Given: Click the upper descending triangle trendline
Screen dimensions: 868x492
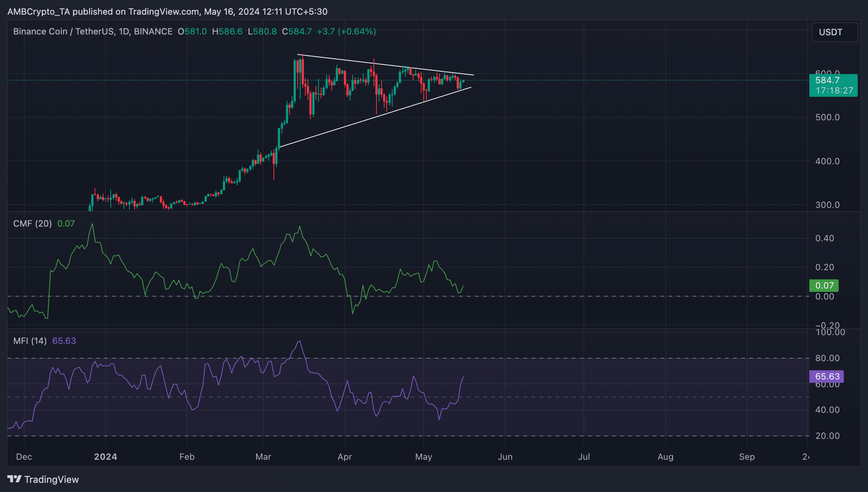Looking at the screenshot, I should click(x=385, y=65).
